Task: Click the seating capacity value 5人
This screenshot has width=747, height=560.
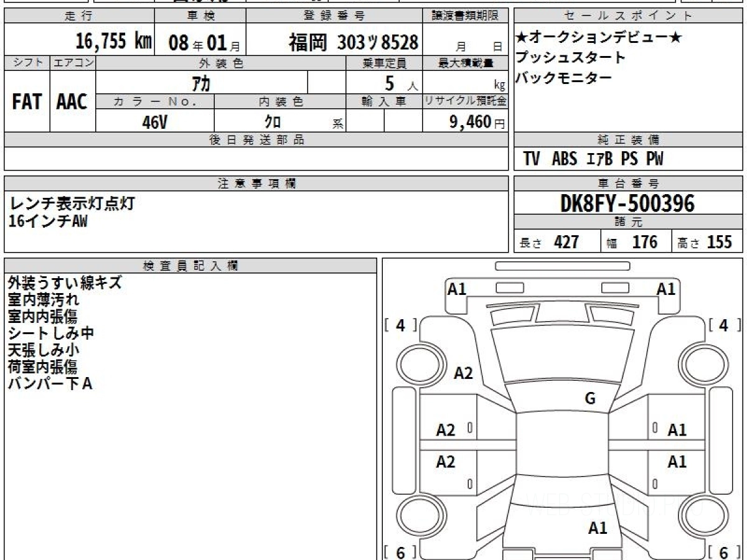Action: [x=401, y=83]
